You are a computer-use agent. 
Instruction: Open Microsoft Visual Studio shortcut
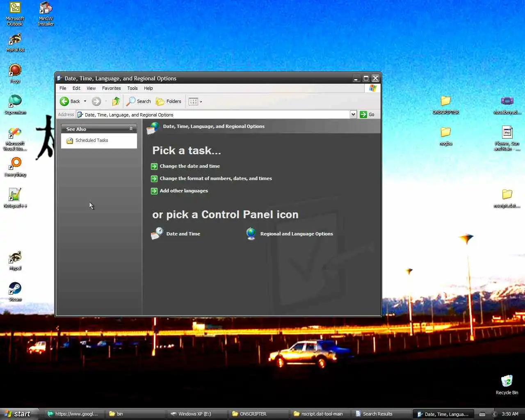click(x=15, y=139)
